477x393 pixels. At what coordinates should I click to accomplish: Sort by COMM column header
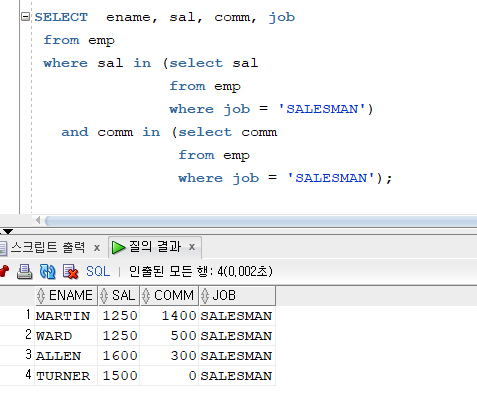169,295
